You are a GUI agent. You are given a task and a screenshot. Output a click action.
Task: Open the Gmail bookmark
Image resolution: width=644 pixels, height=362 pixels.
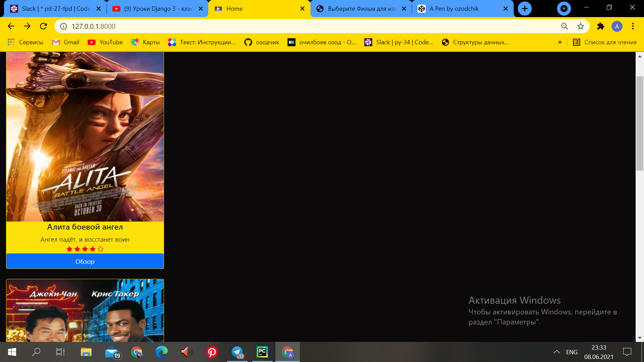click(66, 42)
